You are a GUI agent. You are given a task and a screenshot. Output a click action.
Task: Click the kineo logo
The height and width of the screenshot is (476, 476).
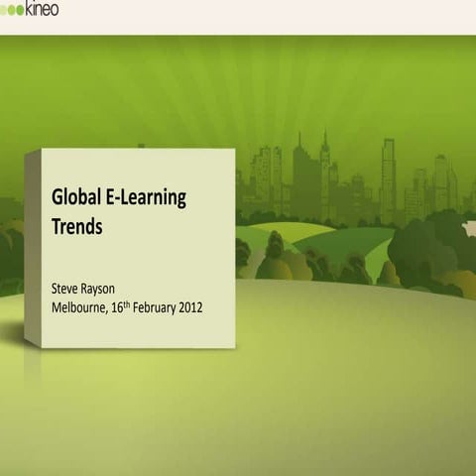coord(29,8)
